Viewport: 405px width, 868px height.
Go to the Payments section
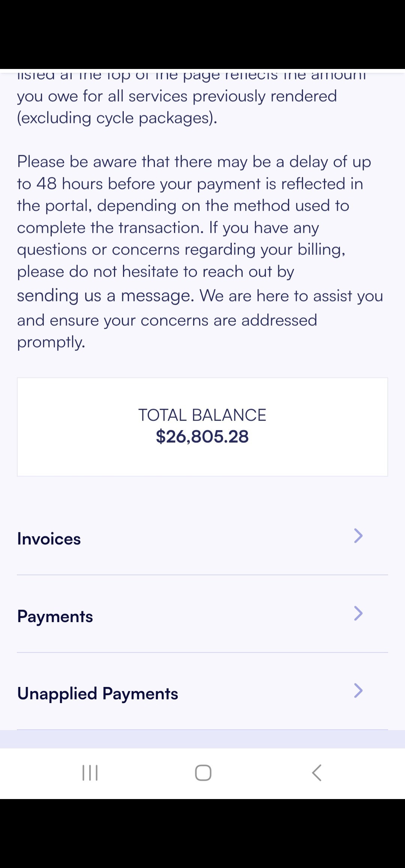coord(55,617)
